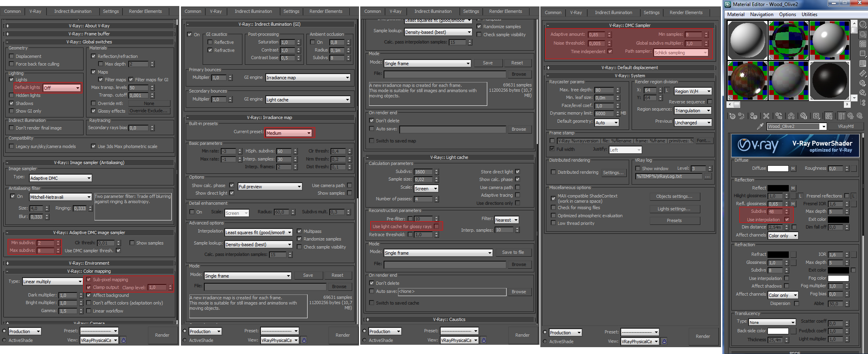Click the Light cache Subdivs input field
Viewport: 868px width, 354px height.
click(424, 172)
